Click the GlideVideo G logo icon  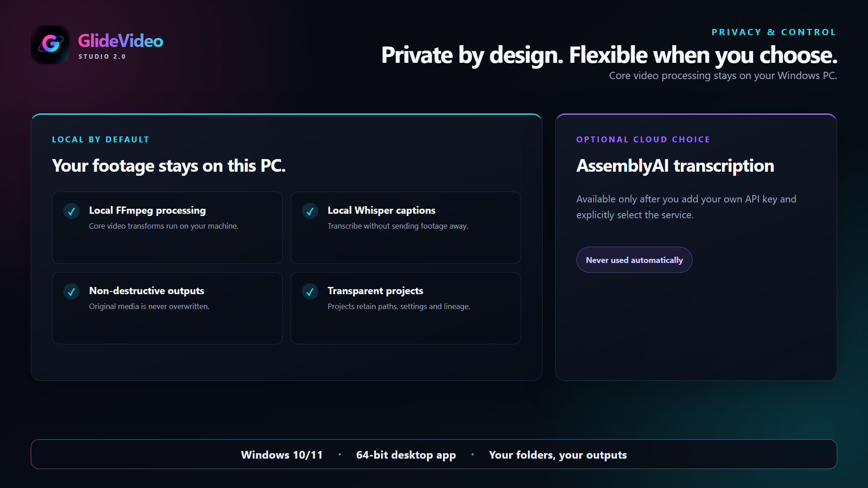(50, 44)
